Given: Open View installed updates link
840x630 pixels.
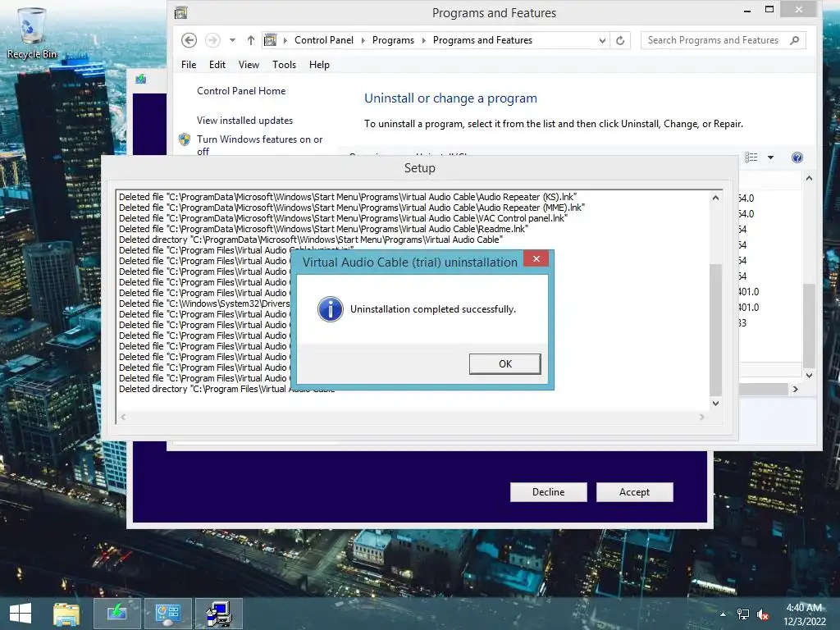Looking at the screenshot, I should (x=244, y=121).
